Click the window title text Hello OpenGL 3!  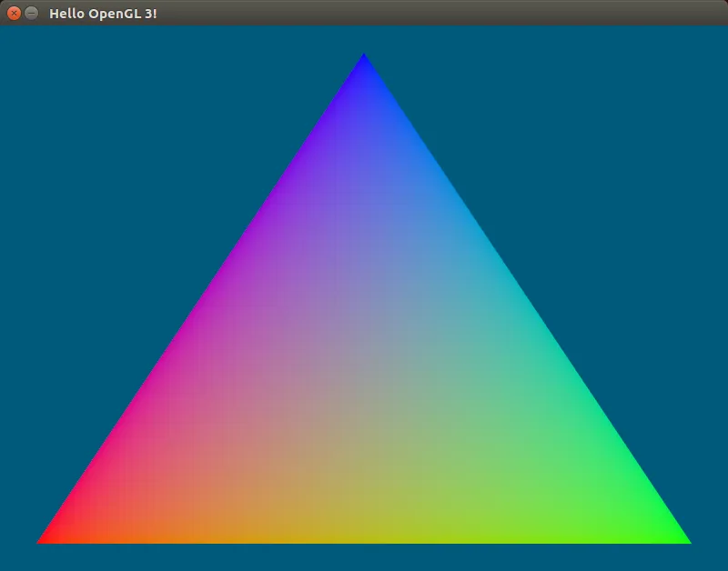[x=103, y=14]
